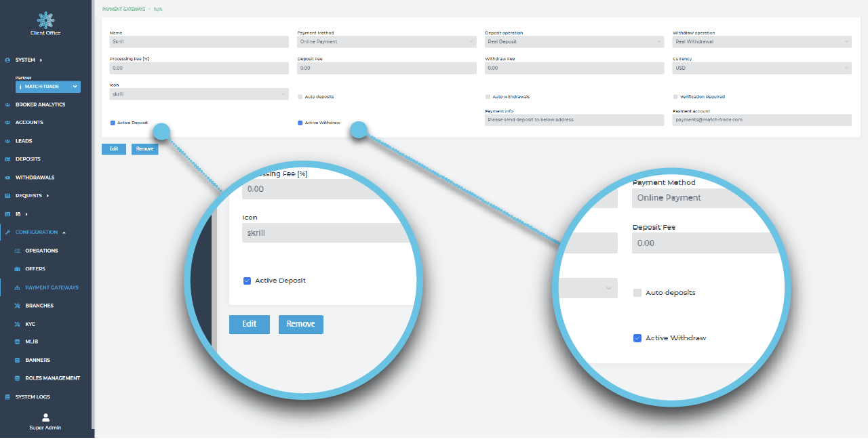Viewport: 868px width, 448px height.
Task: Enable the Auto withdrawals checkbox
Action: point(488,97)
